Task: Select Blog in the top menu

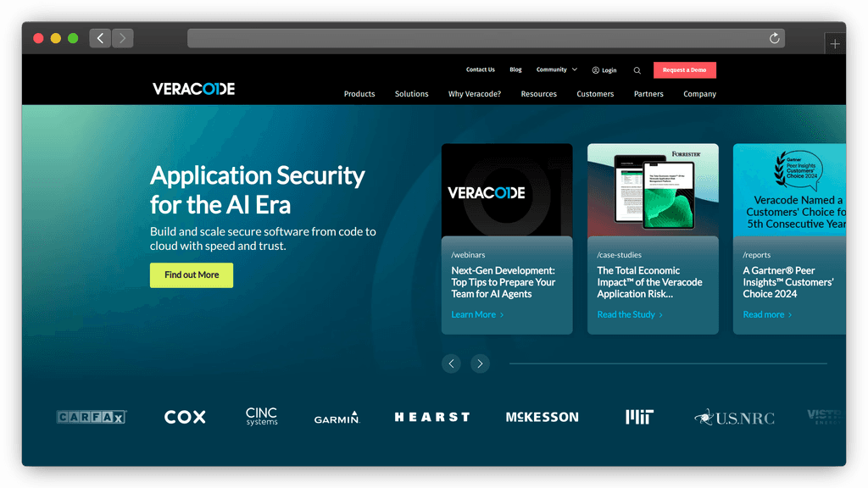Action: 515,70
